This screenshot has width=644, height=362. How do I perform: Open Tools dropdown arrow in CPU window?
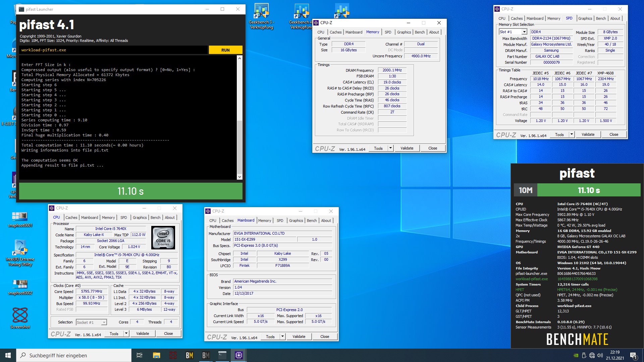click(x=126, y=334)
